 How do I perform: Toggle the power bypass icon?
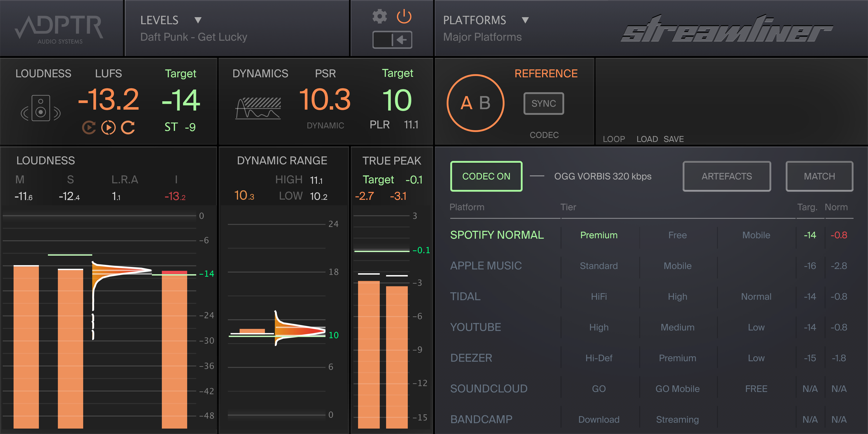coord(404,16)
